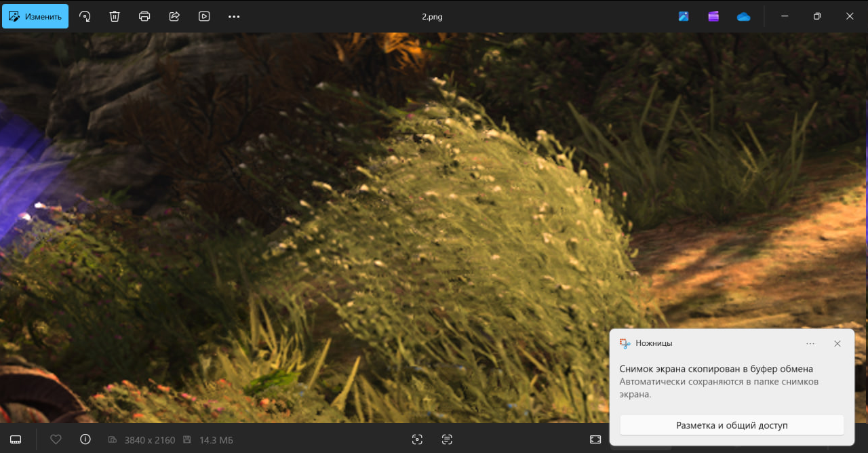This screenshot has width=868, height=453.
Task: Activate the text recognition icon
Action: pyautogui.click(x=447, y=439)
